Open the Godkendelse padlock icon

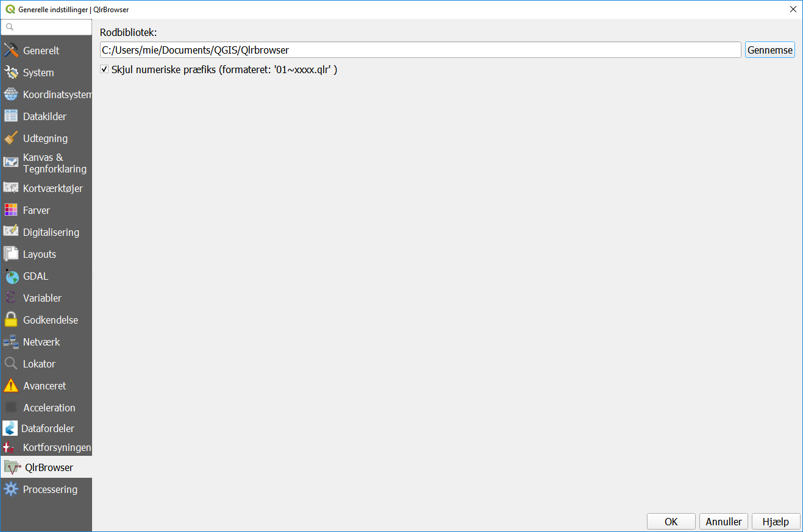[11, 320]
